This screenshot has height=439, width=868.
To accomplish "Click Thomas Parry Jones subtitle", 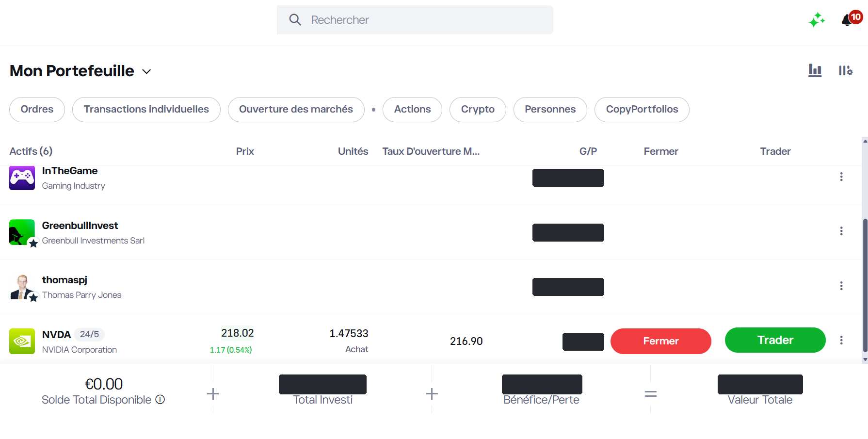I will (81, 295).
